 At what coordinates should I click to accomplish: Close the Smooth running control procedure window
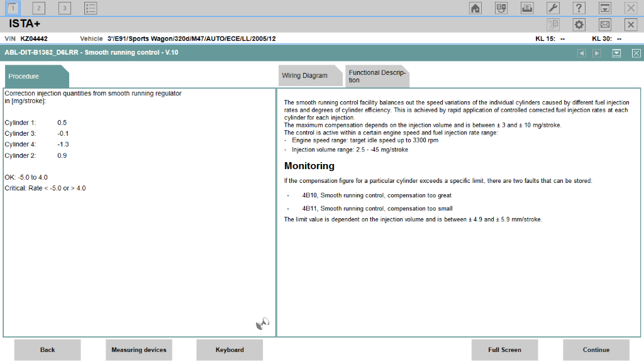click(x=636, y=53)
